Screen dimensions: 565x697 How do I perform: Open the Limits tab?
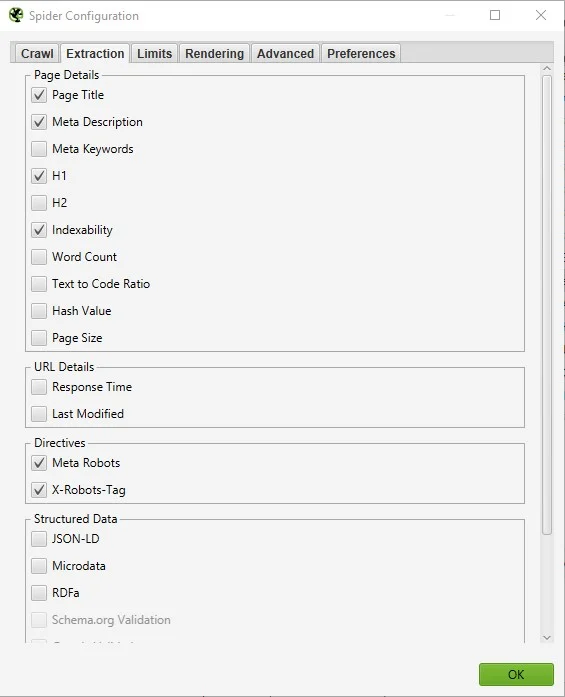[x=154, y=53]
